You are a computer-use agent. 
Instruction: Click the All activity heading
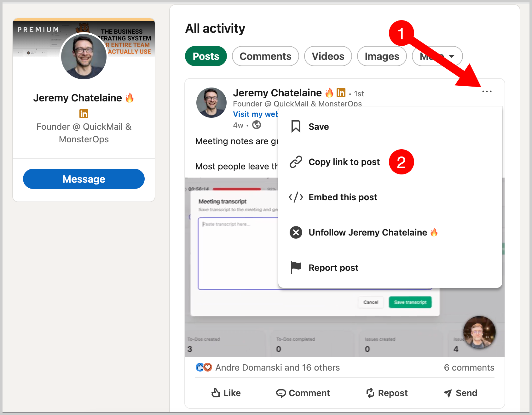[215, 28]
